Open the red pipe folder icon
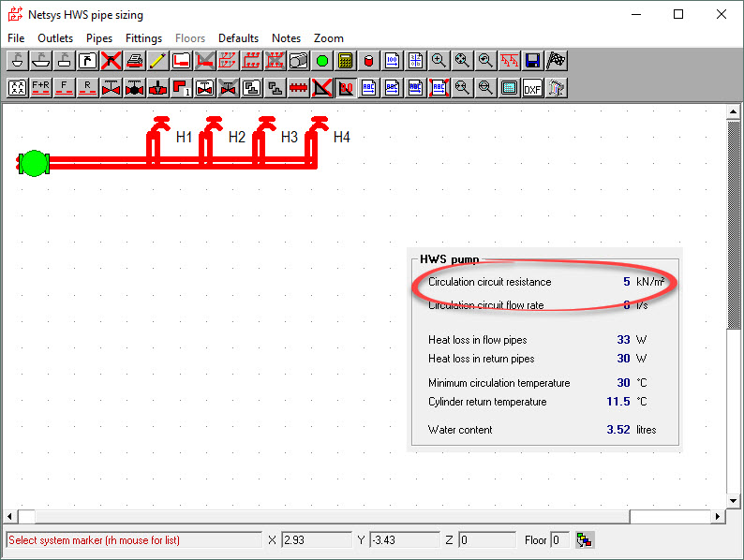This screenshot has width=744, height=560. coord(181,61)
